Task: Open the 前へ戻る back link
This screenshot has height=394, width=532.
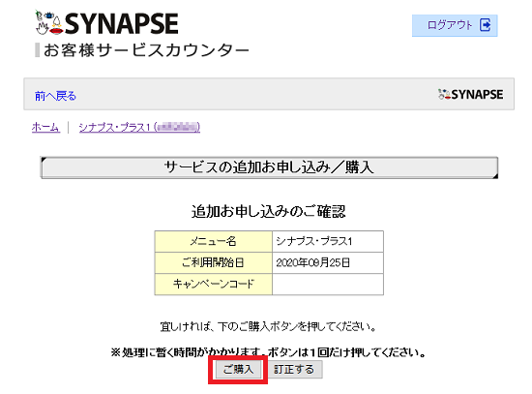Action: pyautogui.click(x=55, y=96)
